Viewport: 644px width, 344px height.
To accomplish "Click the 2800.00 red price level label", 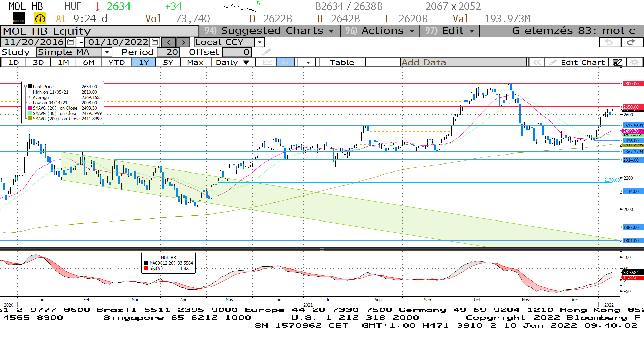I will point(633,84).
